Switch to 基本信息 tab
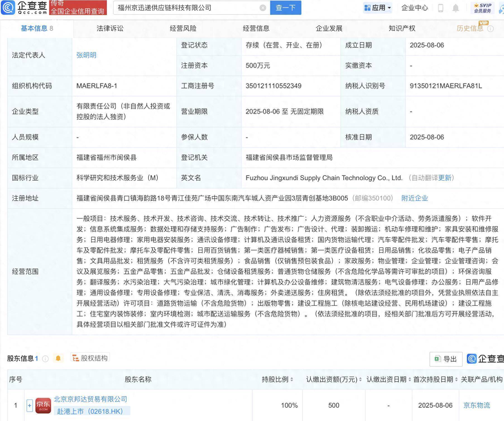The height and width of the screenshot is (421, 504). pyautogui.click(x=37, y=28)
